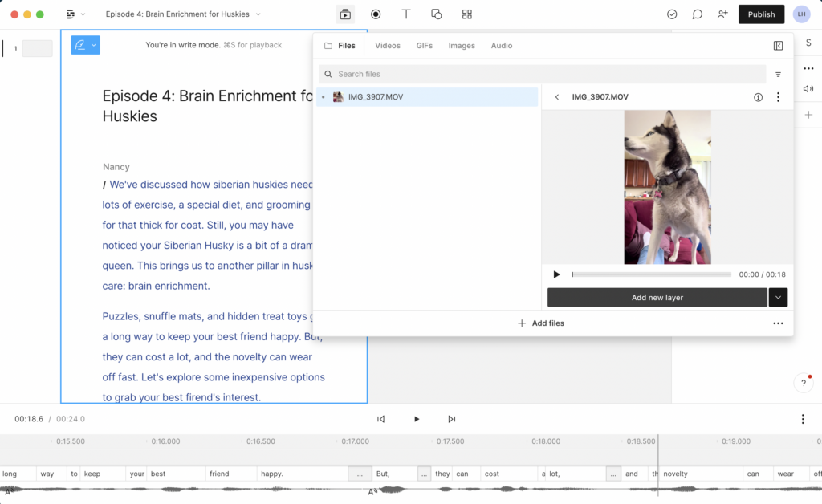Viewport: 822px width, 504px height.
Task: Open the media library icon in the toolbar
Action: pyautogui.click(x=345, y=14)
